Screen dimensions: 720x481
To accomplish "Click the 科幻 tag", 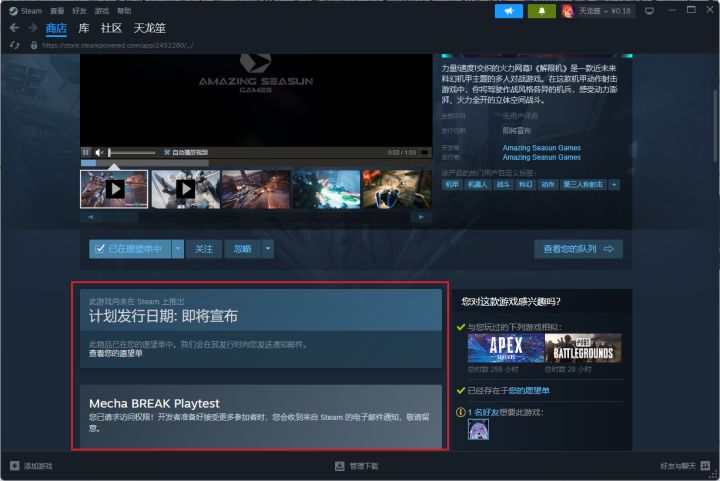I will [x=525, y=185].
